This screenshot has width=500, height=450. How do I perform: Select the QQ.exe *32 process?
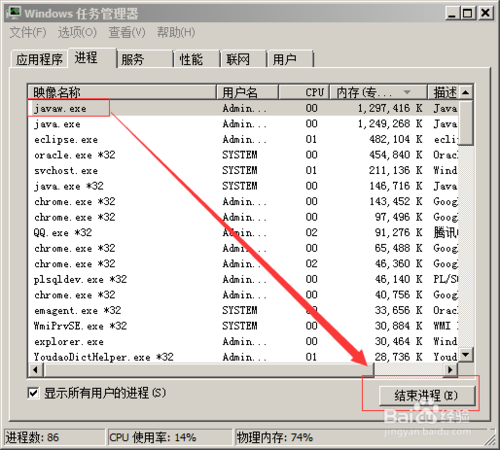243,233
